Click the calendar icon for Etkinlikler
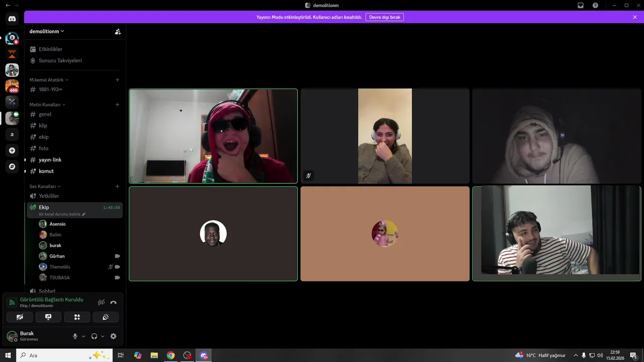 pyautogui.click(x=33, y=49)
